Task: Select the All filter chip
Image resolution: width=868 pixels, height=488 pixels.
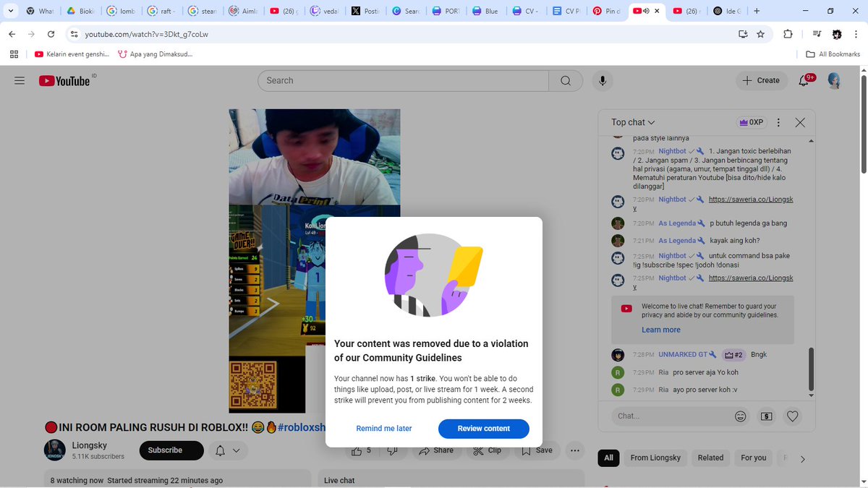Action: [608, 458]
